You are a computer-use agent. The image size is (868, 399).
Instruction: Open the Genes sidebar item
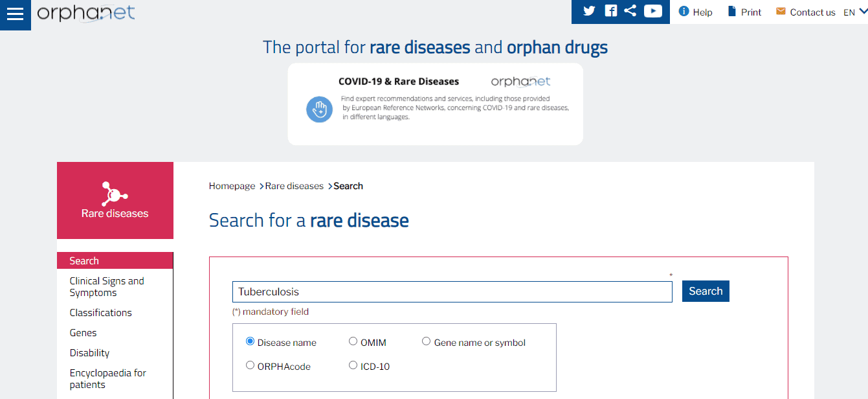click(83, 333)
